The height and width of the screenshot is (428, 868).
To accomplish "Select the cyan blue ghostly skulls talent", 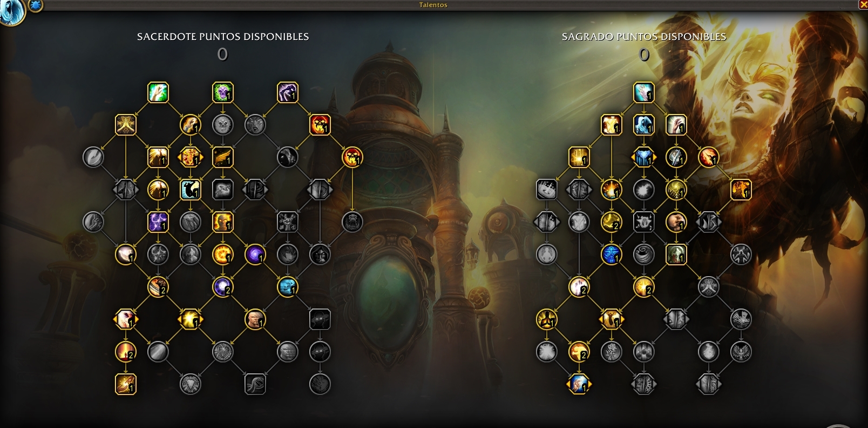I will pyautogui.click(x=288, y=287).
